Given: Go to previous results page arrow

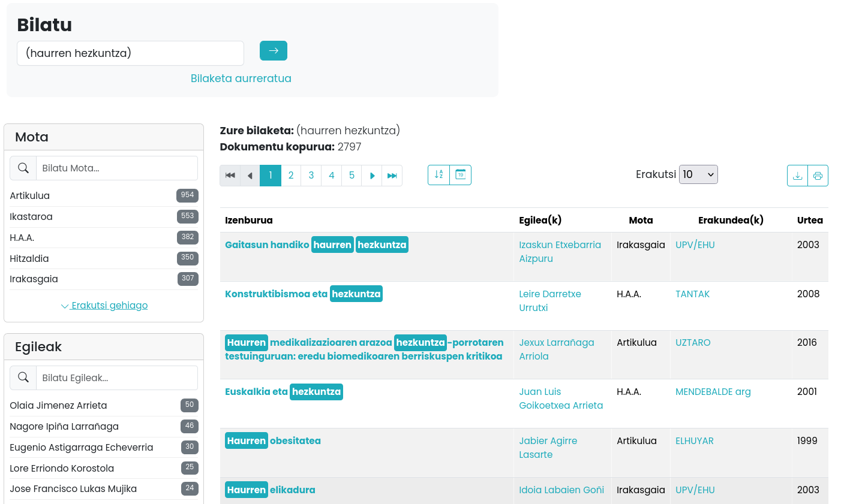Looking at the screenshot, I should (x=250, y=176).
